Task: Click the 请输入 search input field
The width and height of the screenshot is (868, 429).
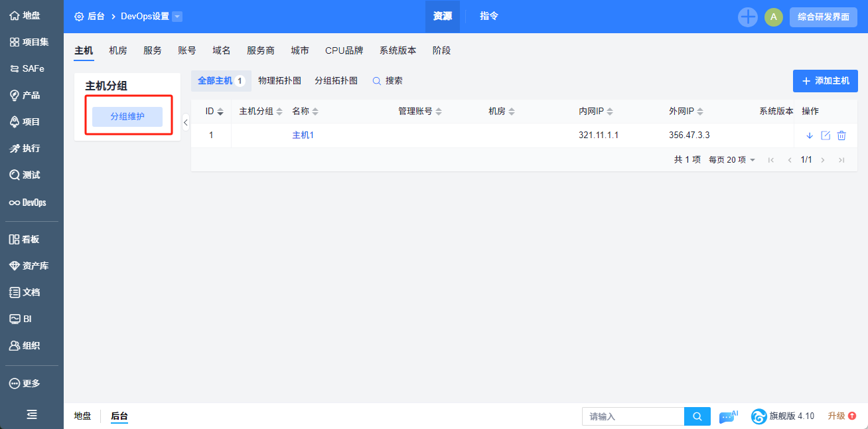Action: (633, 416)
